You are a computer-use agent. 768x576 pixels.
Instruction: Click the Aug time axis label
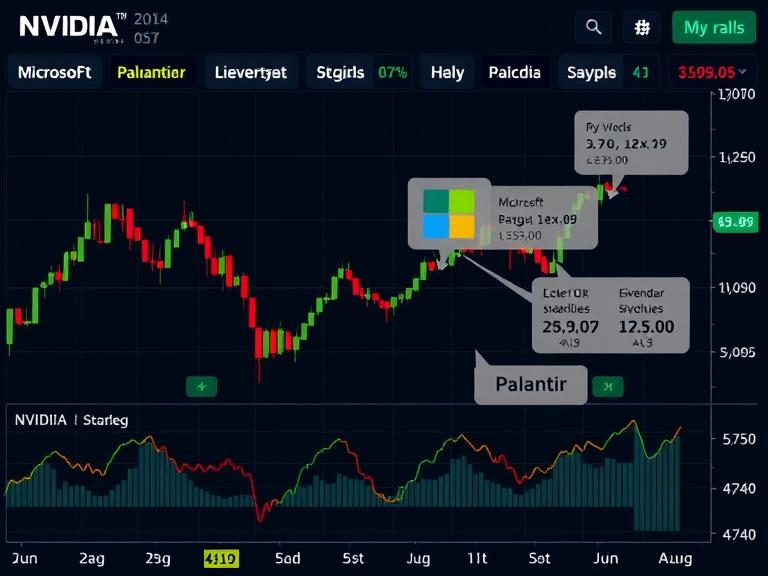coord(675,558)
